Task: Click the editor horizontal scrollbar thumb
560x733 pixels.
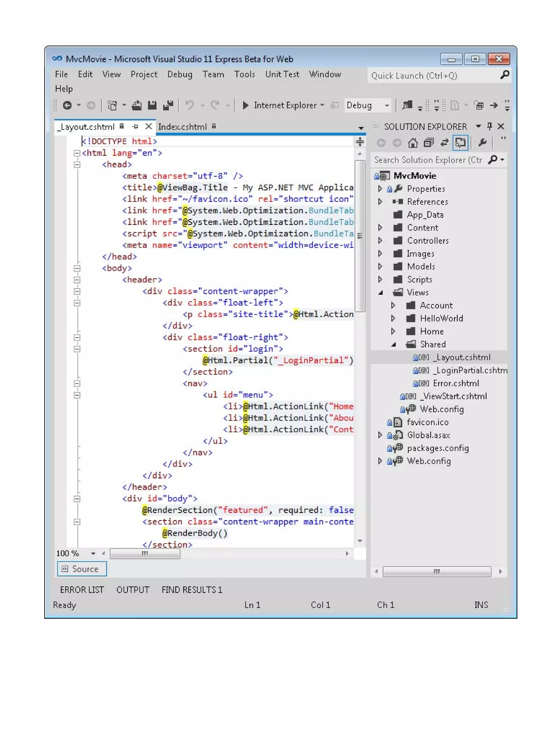Action: [145, 554]
